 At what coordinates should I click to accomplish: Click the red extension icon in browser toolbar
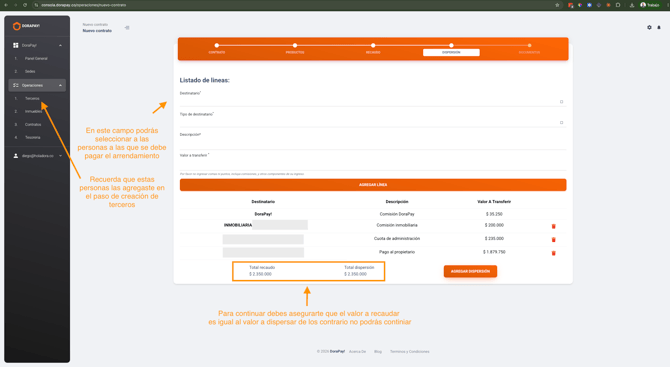click(x=570, y=5)
